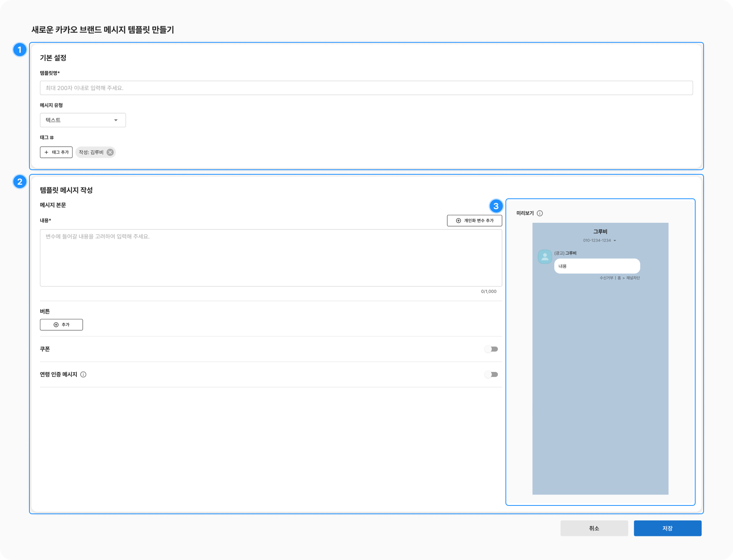
Task: Click the 수신거부 link text in the preview
Action: (606, 278)
